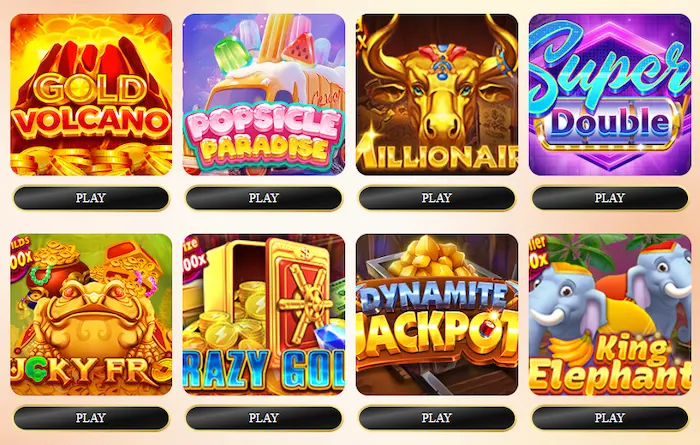
Task: Click PLAY under Popsicle Paradise
Action: pos(264,198)
